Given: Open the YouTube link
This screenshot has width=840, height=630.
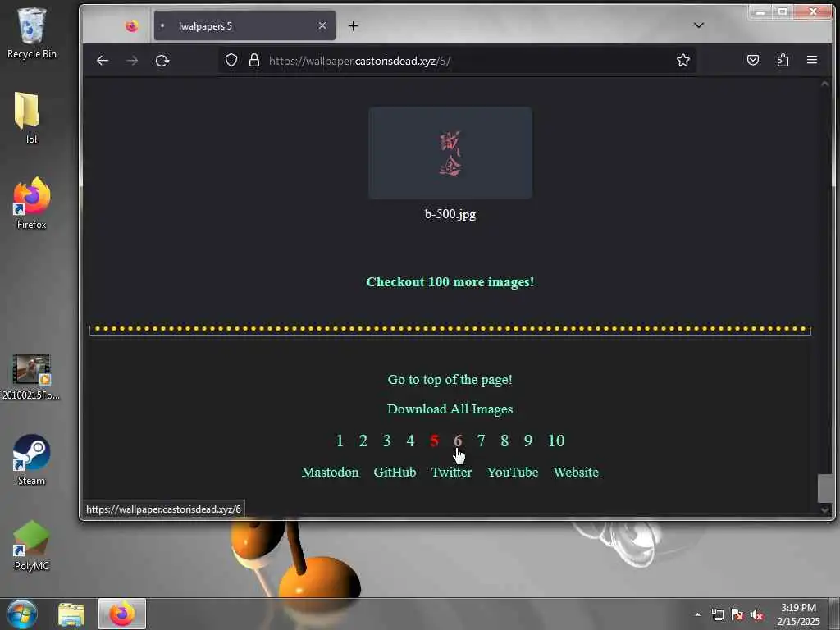Looking at the screenshot, I should [513, 472].
